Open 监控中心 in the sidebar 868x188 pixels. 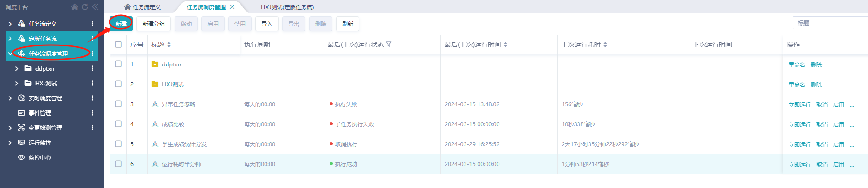[40, 157]
